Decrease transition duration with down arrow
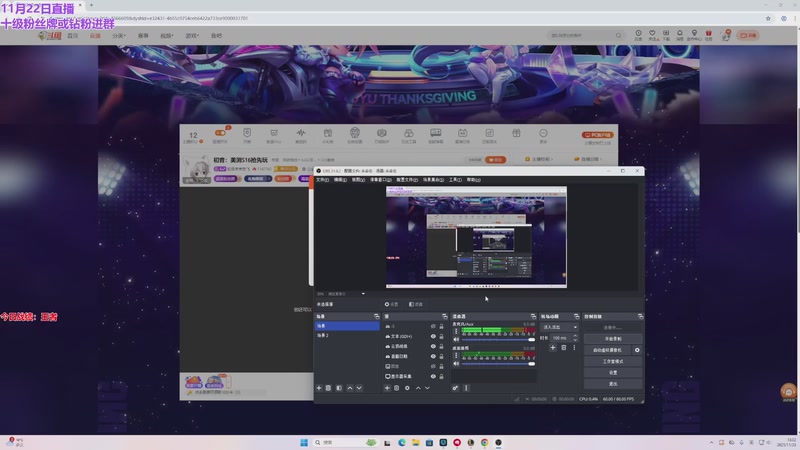The image size is (800, 450). pyautogui.click(x=576, y=340)
